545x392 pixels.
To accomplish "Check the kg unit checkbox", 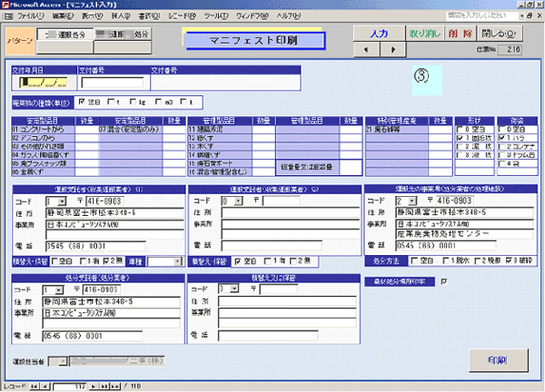I will pyautogui.click(x=133, y=102).
